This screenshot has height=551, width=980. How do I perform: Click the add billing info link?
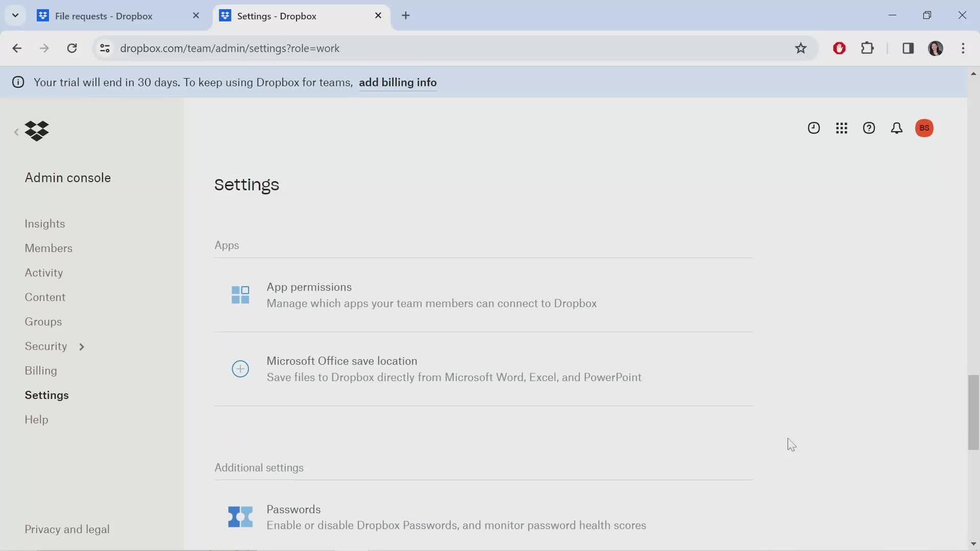398,83
